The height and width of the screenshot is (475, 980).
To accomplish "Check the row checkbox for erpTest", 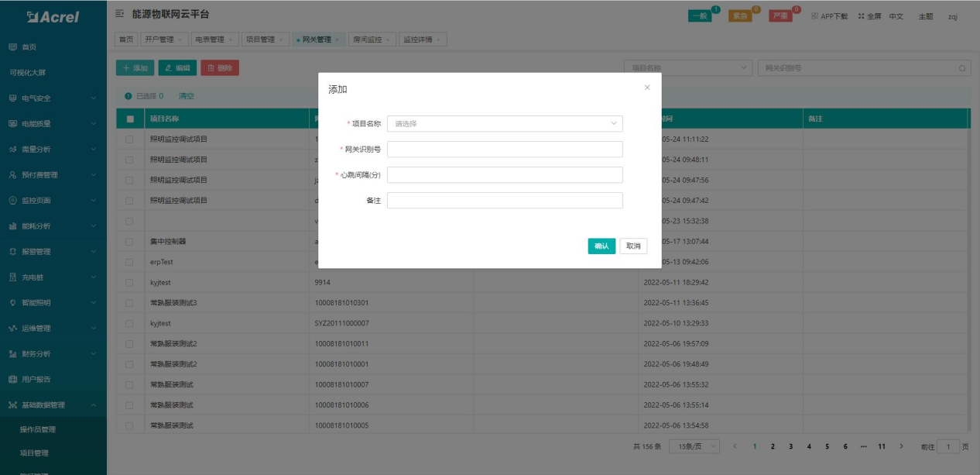I will point(129,262).
